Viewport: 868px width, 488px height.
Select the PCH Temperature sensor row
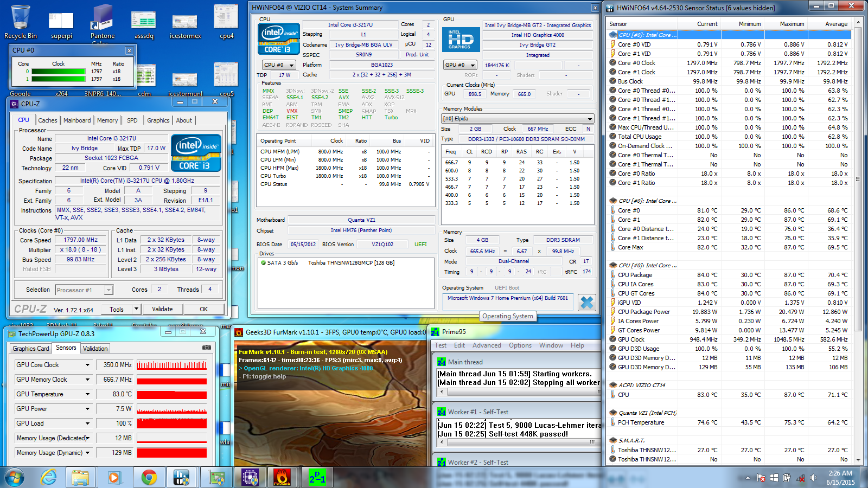pyautogui.click(x=729, y=422)
